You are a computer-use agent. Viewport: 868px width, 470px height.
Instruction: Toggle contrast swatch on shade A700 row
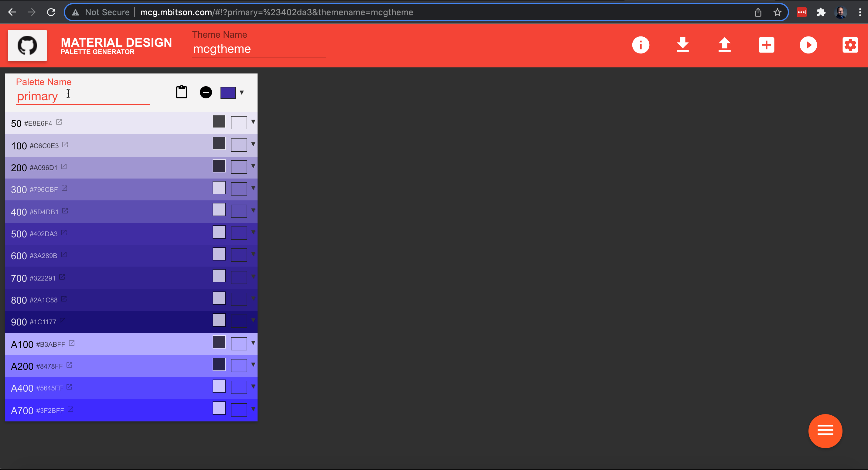coord(219,408)
